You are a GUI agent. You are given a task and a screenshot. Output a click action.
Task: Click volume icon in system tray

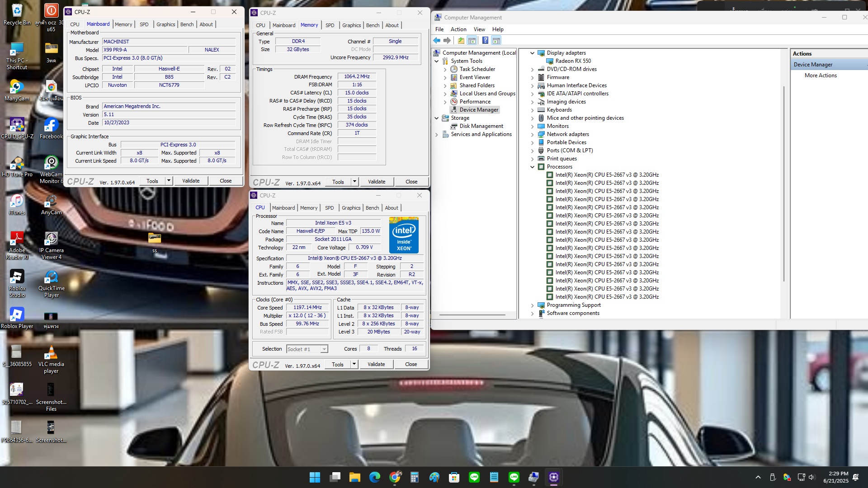[811, 477]
